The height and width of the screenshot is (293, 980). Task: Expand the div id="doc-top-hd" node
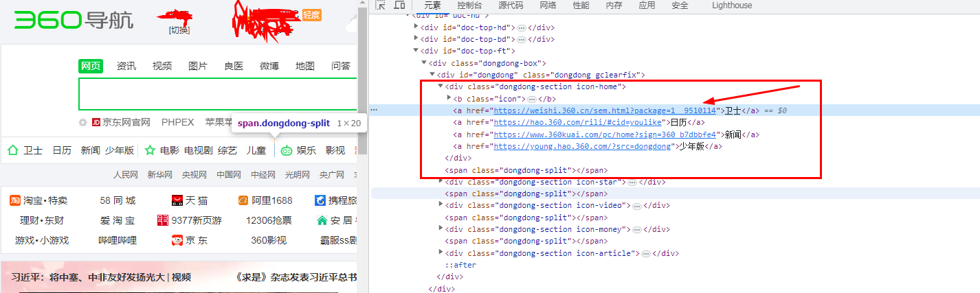(416, 27)
